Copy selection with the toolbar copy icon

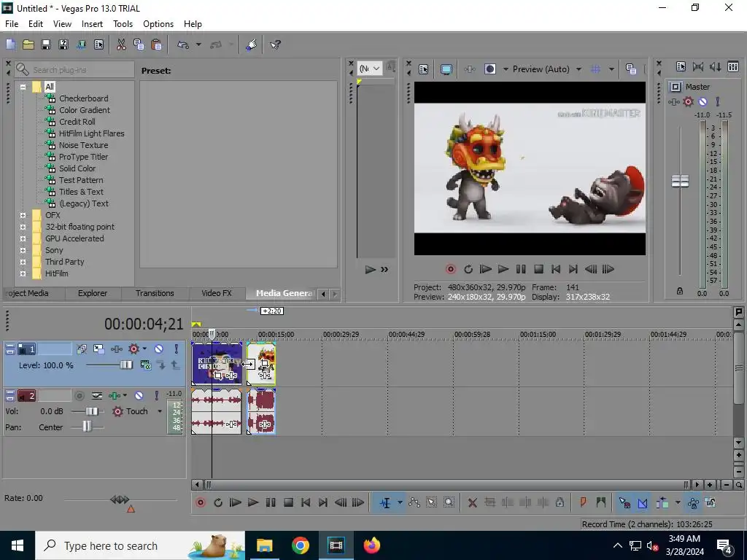pos(139,44)
